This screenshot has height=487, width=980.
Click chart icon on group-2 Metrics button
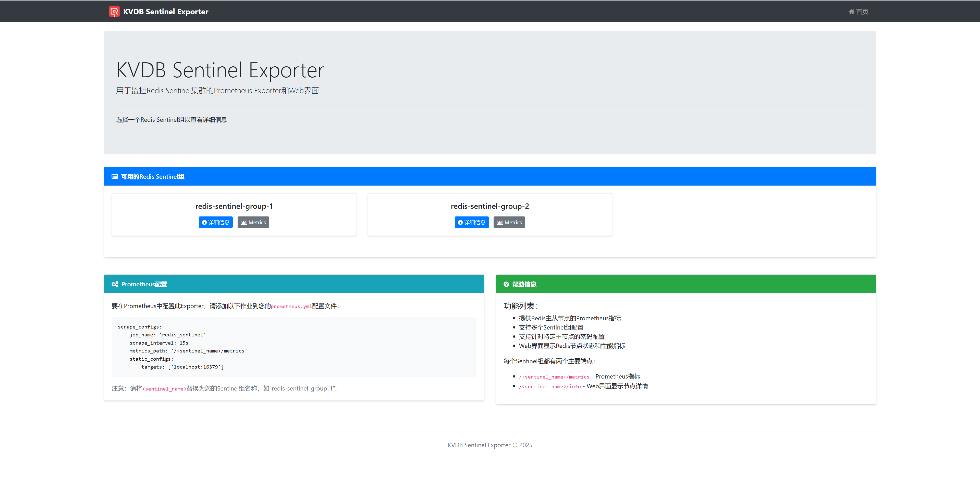point(499,223)
